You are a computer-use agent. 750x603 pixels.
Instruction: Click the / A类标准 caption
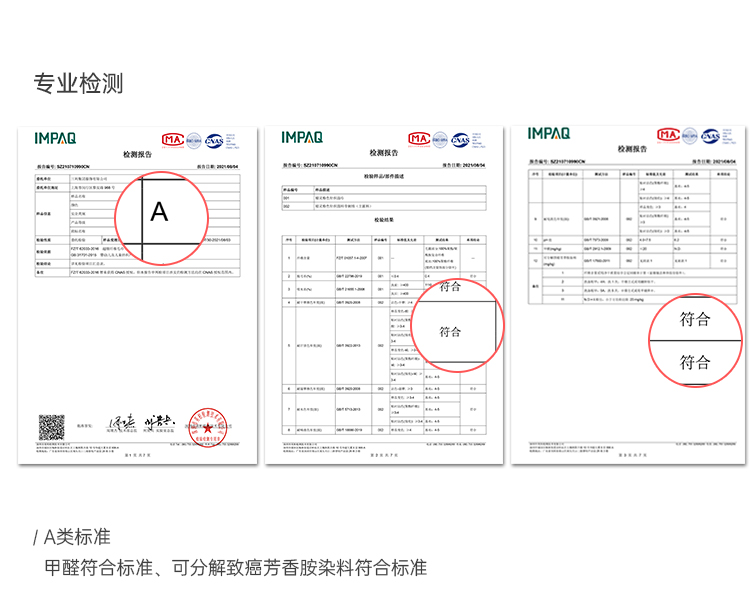tap(72, 537)
